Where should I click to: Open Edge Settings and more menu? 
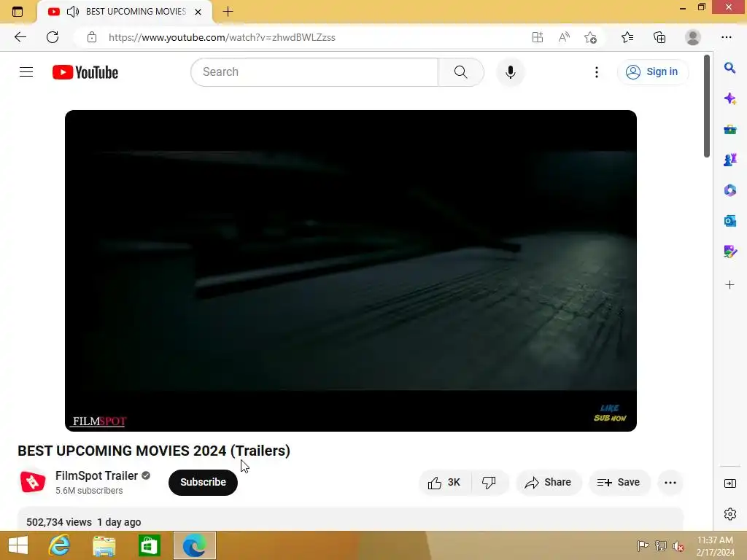pos(726,37)
